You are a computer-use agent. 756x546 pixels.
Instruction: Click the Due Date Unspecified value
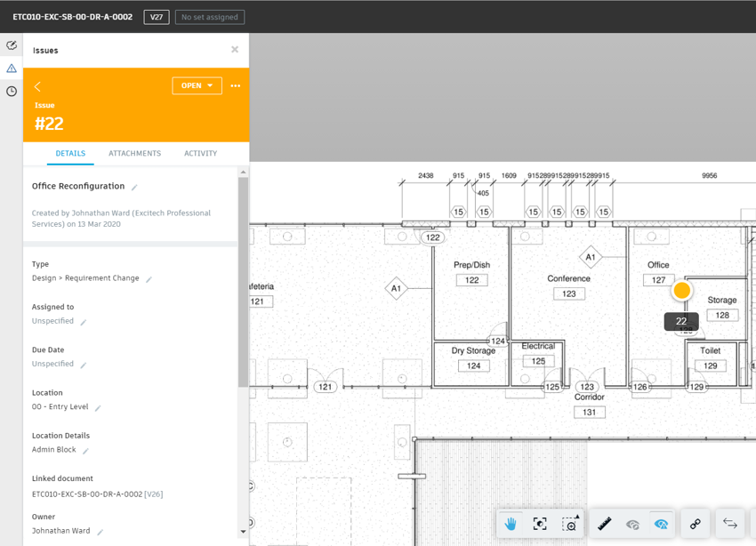tap(52, 364)
